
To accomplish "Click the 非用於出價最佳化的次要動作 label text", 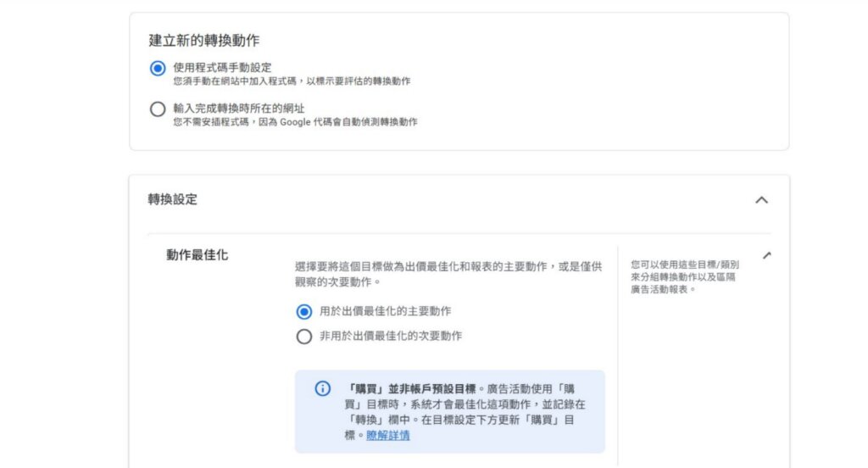I will click(x=390, y=336).
